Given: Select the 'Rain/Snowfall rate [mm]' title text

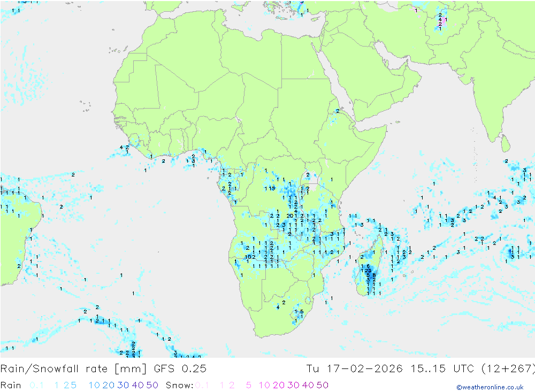Looking at the screenshot, I should [x=73, y=369].
